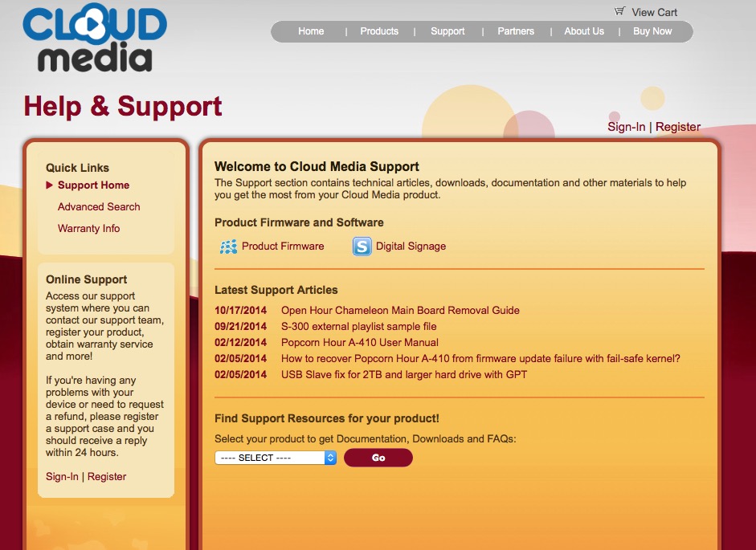The image size is (756, 550).
Task: Go to Home in navigation bar
Action: point(311,31)
